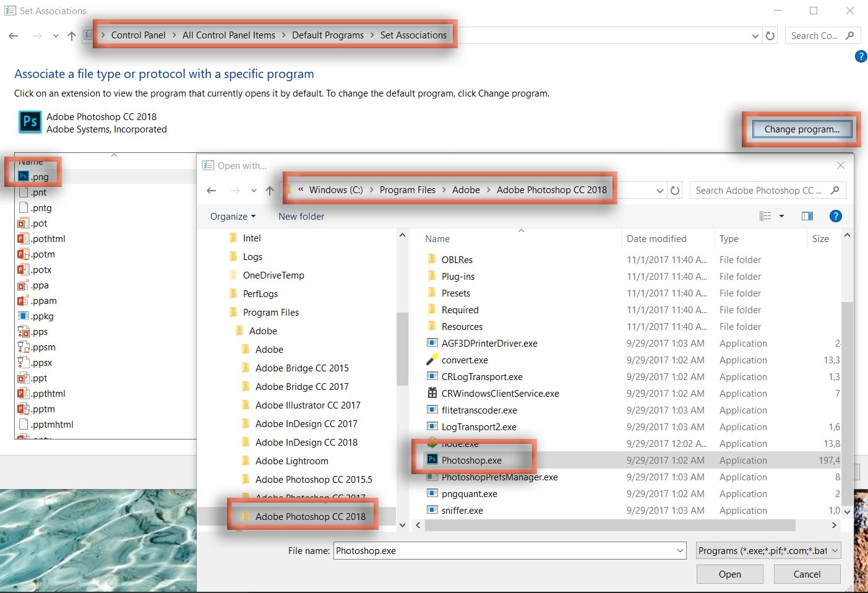Select flitetranscoder.exe in file list
Image resolution: width=868 pixels, height=593 pixels.
point(479,410)
